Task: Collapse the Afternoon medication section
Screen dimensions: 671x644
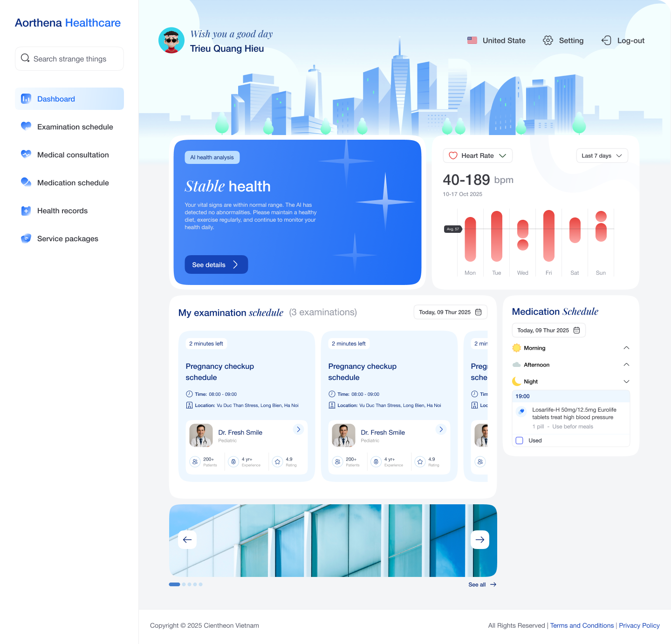Action: [627, 365]
